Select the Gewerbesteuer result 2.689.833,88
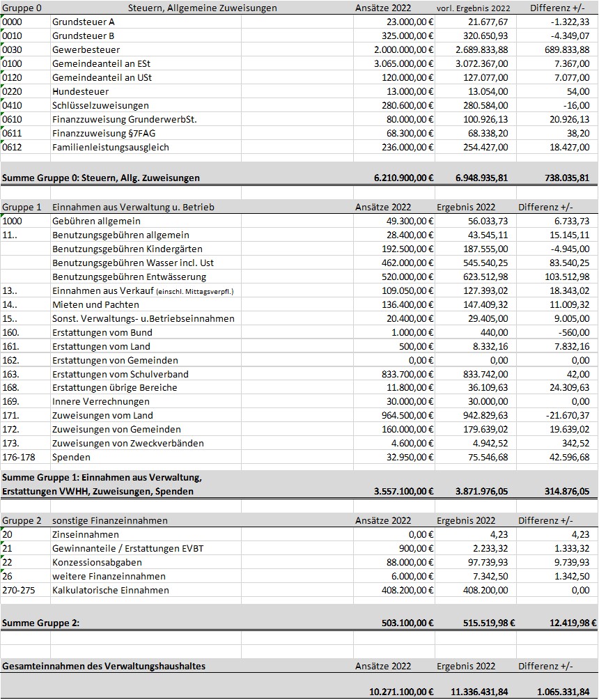This screenshot has height=700, width=599. pos(475,49)
